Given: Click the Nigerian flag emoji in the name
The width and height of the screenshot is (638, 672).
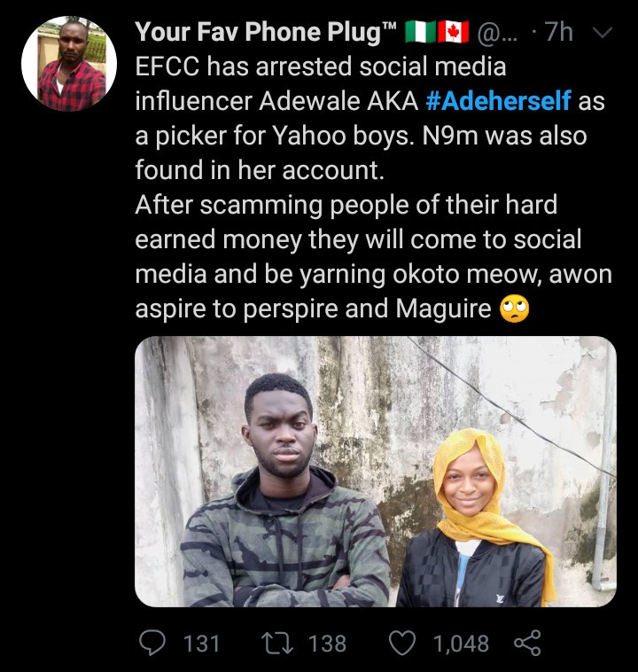Looking at the screenshot, I should 422,34.
